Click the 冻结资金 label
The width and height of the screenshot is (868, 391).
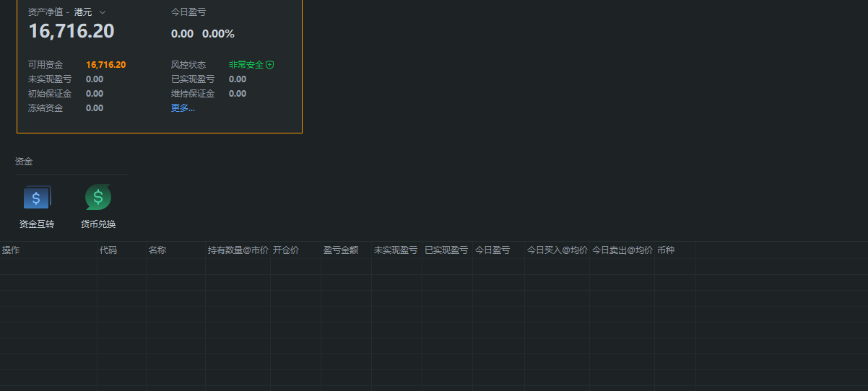pyautogui.click(x=45, y=108)
